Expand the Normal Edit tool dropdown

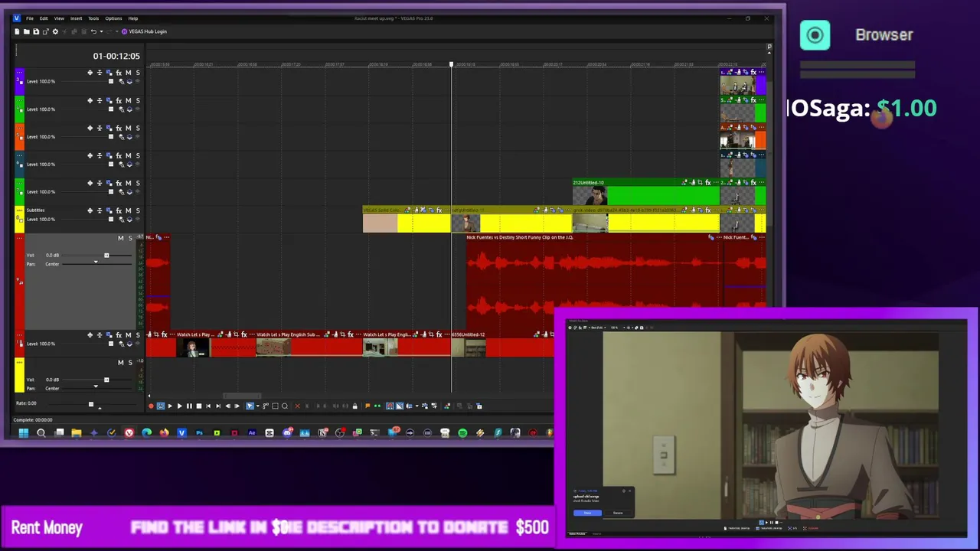258,406
